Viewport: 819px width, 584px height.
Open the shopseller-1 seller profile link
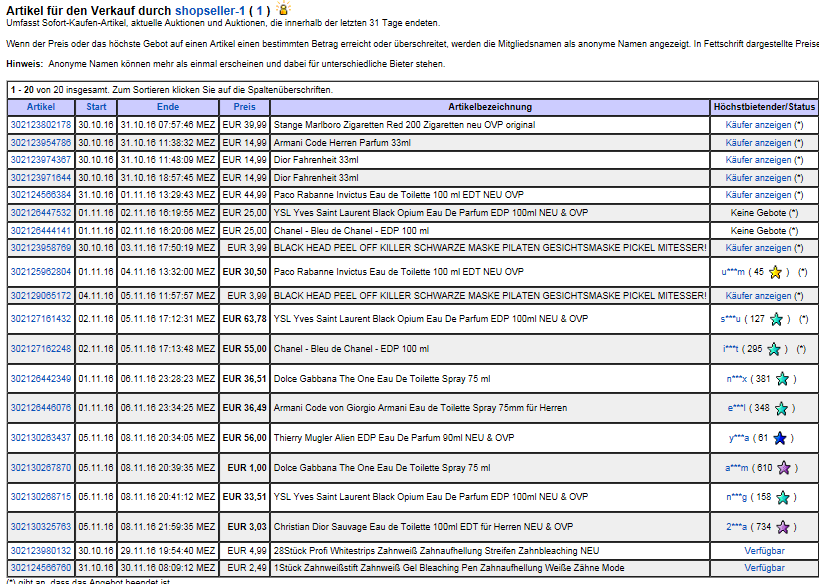[210, 10]
